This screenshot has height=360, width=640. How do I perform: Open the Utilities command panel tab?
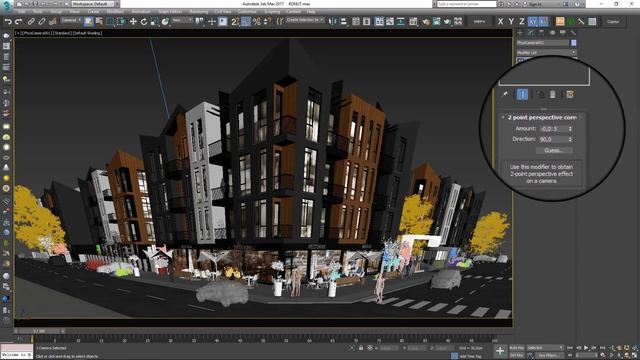click(573, 33)
